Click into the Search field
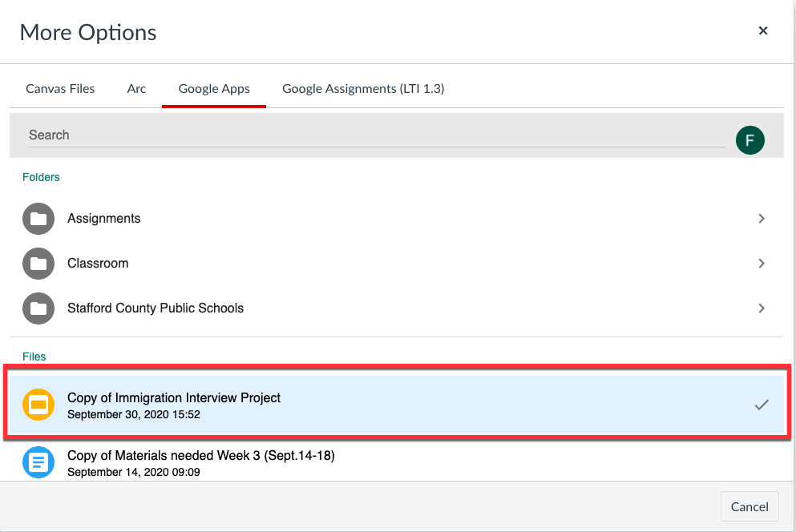Image resolution: width=796 pixels, height=532 pixels. 377,135
